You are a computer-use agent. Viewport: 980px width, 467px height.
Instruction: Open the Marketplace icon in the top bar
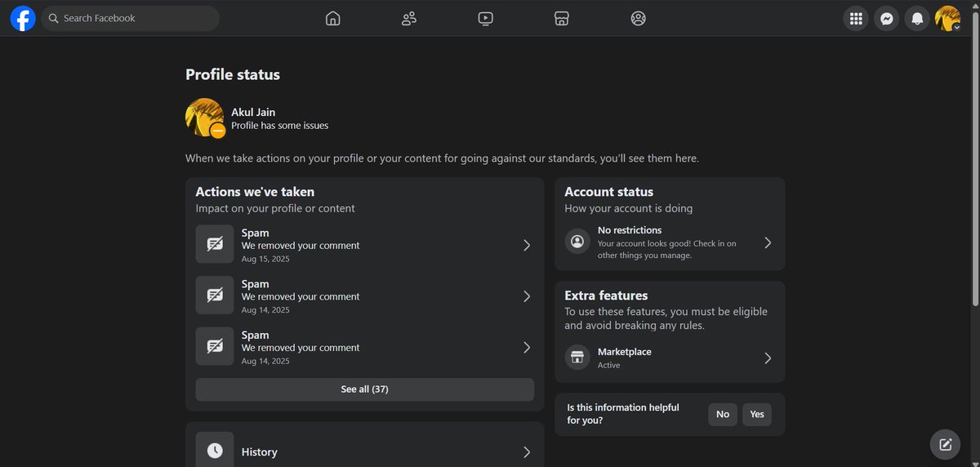coord(561,18)
